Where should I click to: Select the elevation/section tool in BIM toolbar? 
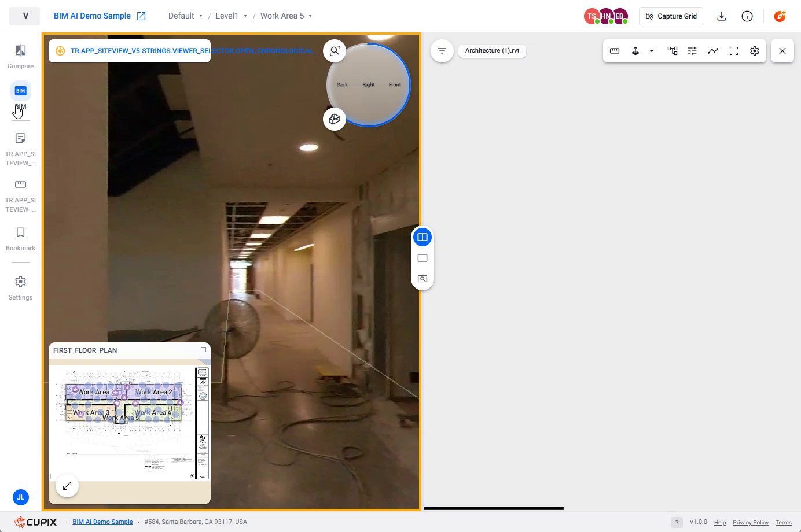[635, 51]
